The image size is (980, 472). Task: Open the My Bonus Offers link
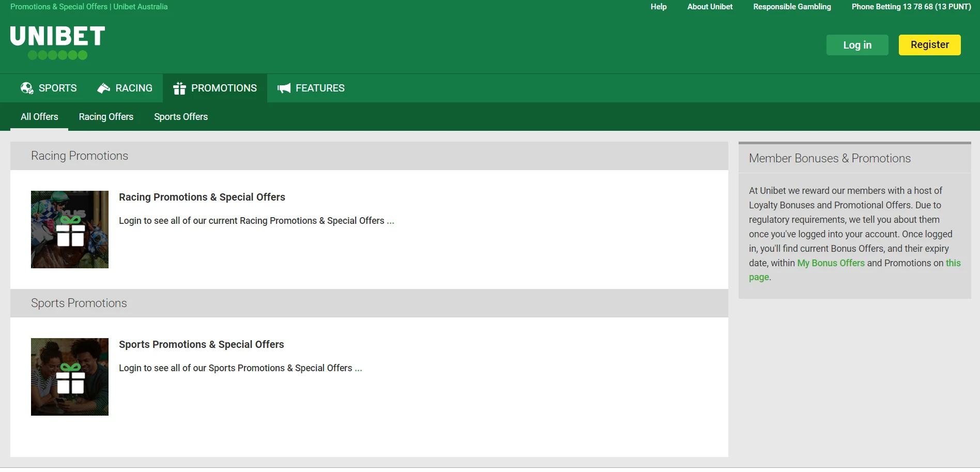[831, 263]
